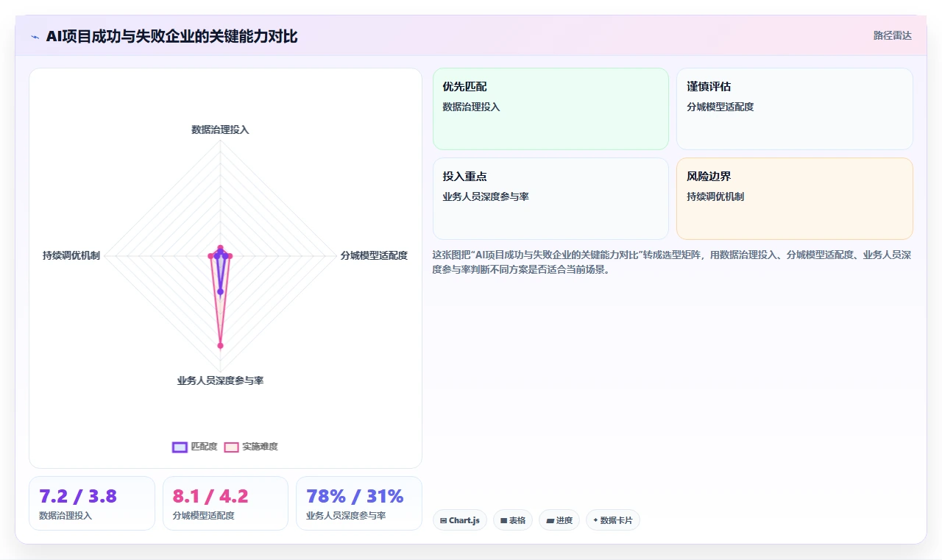Screen dimensions: 942x560
Task: Click the description paragraph starting 这张图把
Action: (672, 262)
